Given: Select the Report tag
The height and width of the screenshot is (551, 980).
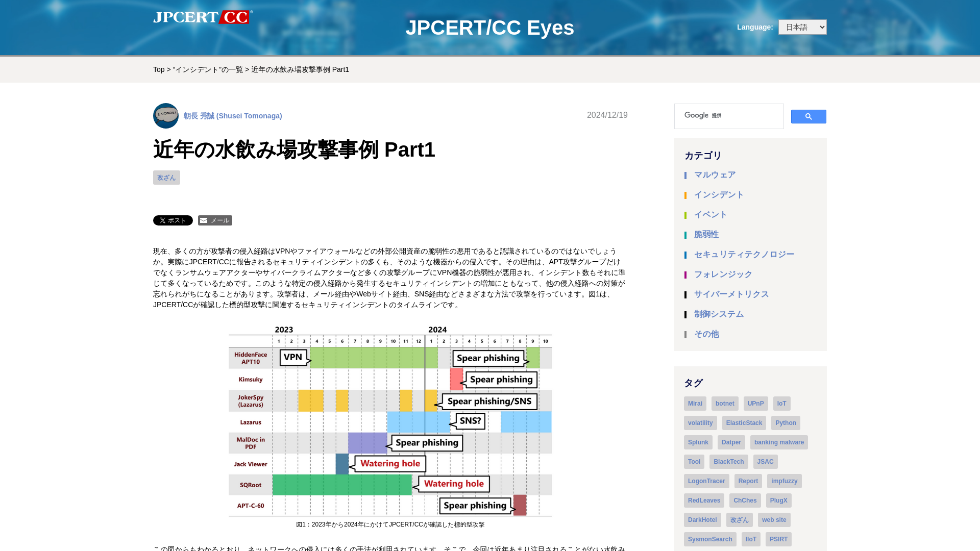Looking at the screenshot, I should point(748,481).
